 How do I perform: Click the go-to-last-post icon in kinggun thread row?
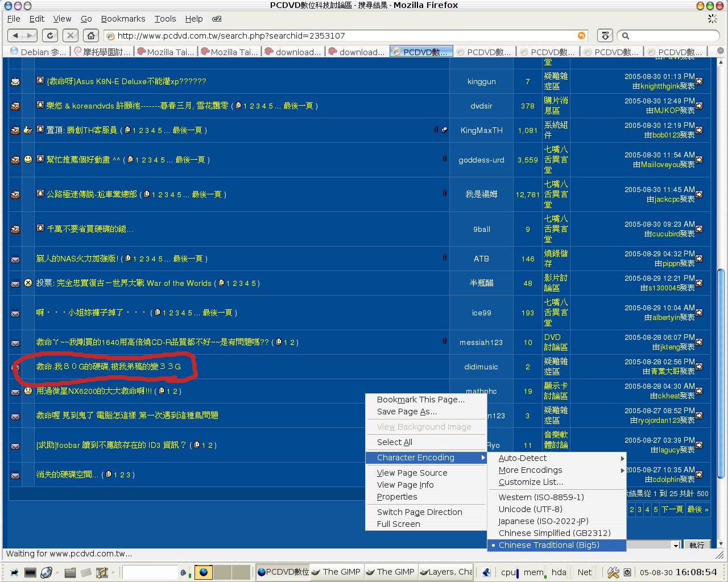pos(699,81)
